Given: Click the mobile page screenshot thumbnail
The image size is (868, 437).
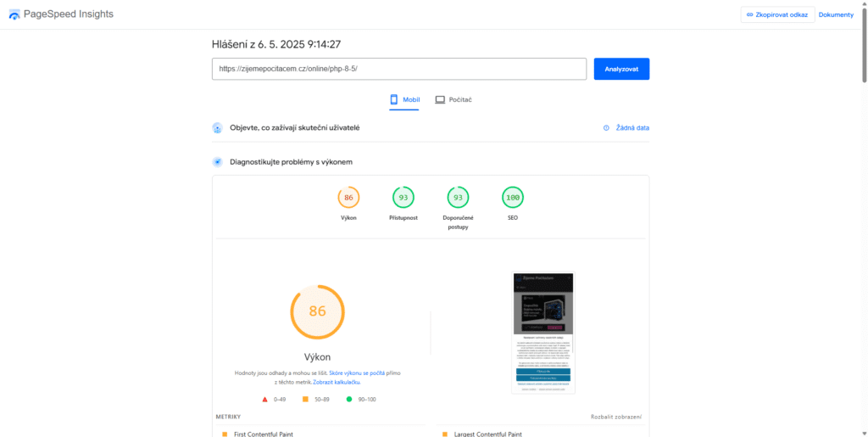Looking at the screenshot, I should 543,333.
